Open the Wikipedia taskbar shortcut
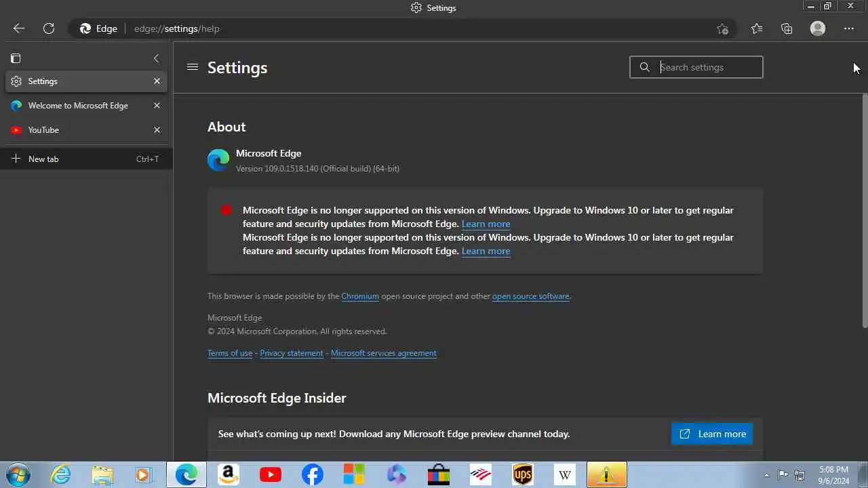Screen dimensions: 868x488 point(565,474)
